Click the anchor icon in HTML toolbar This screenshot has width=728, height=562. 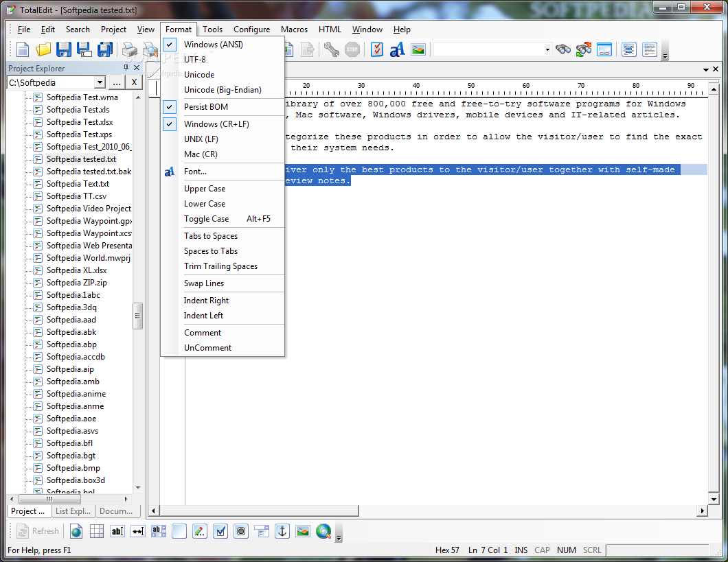(x=282, y=531)
